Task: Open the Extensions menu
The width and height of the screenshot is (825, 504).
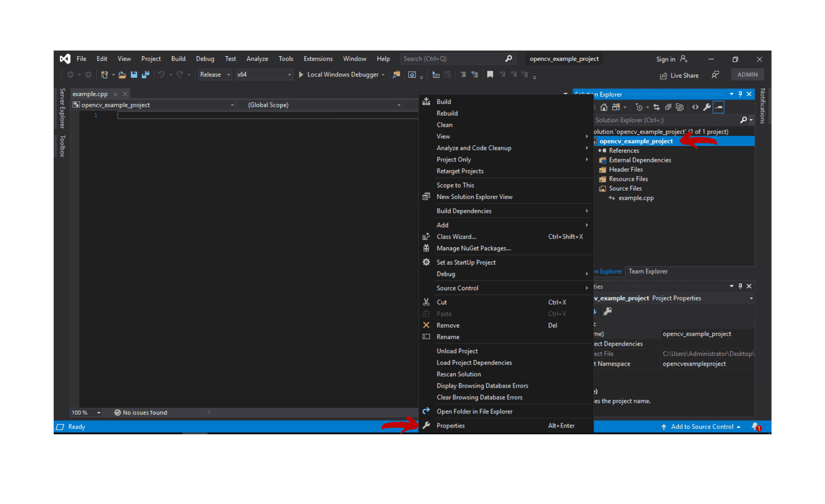Action: 318,59
